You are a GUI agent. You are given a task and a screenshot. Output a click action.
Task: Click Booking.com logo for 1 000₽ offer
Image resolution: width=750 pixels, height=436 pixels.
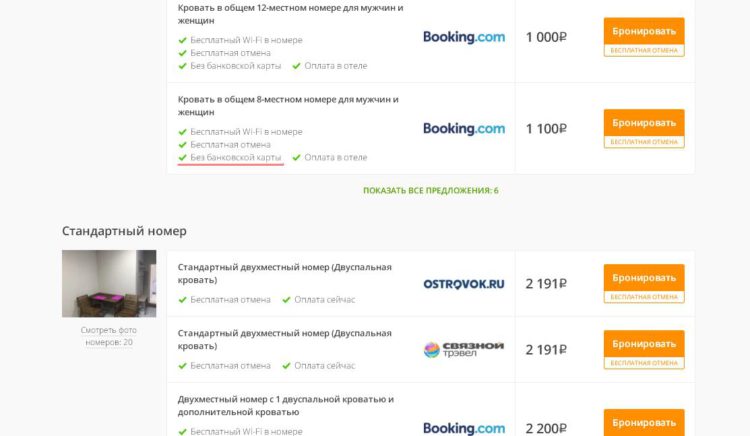pos(464,37)
